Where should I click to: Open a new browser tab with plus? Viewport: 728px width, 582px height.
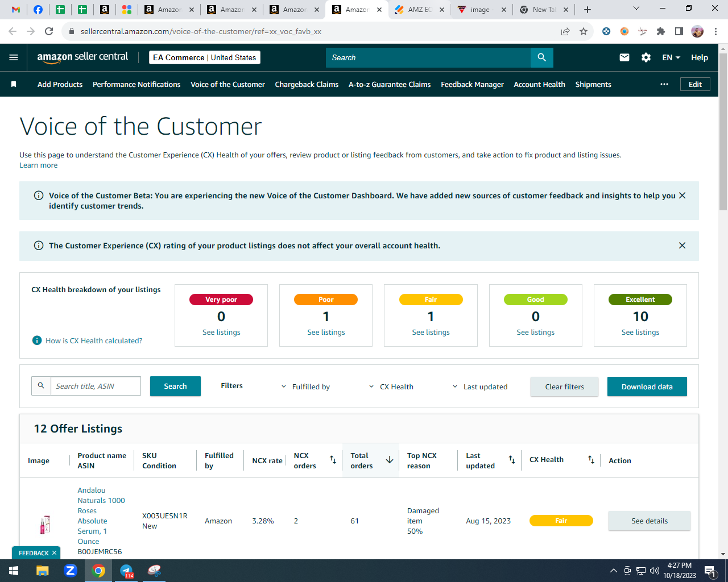coord(588,10)
